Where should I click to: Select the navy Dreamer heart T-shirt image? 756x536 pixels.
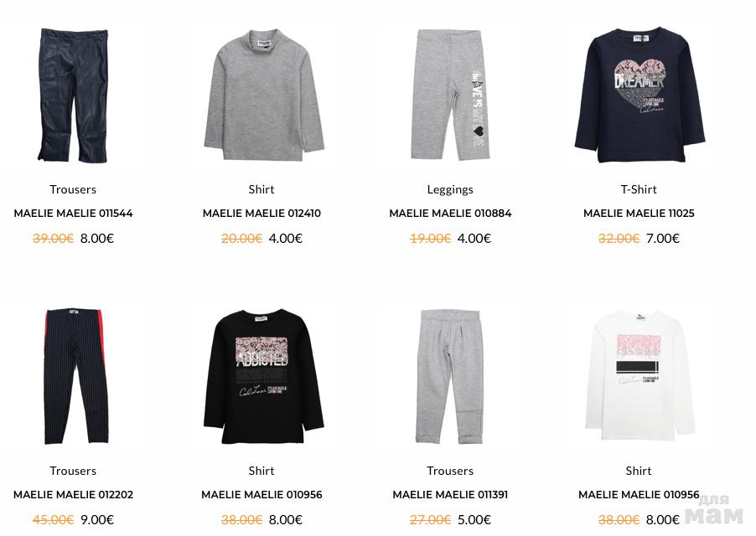click(x=639, y=95)
